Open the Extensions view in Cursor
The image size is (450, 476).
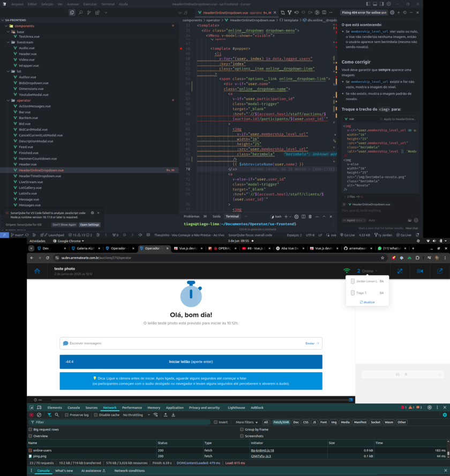tap(97, 12)
